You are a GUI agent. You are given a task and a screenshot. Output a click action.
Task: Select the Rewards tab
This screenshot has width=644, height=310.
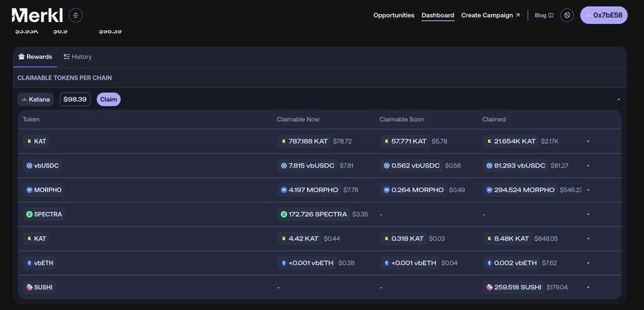[x=35, y=57]
